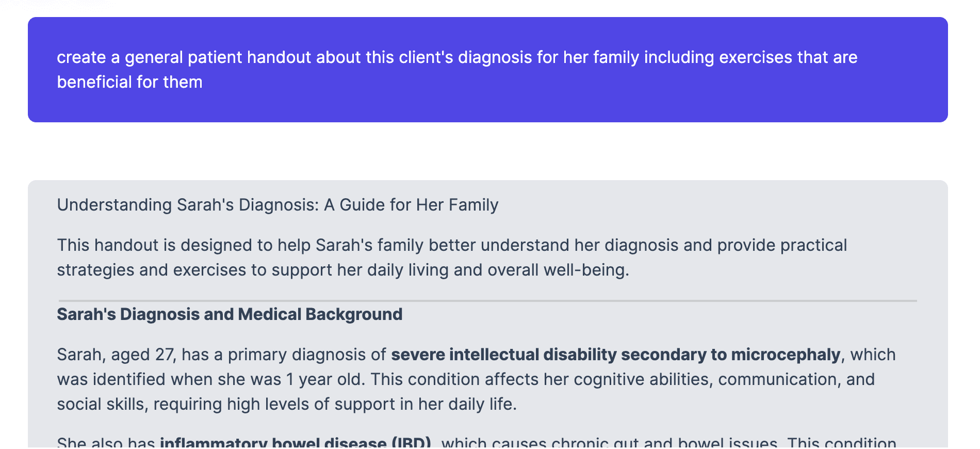Click "was identified when she was 1 year old"
This screenshot has width=980, height=449.
[210, 379]
